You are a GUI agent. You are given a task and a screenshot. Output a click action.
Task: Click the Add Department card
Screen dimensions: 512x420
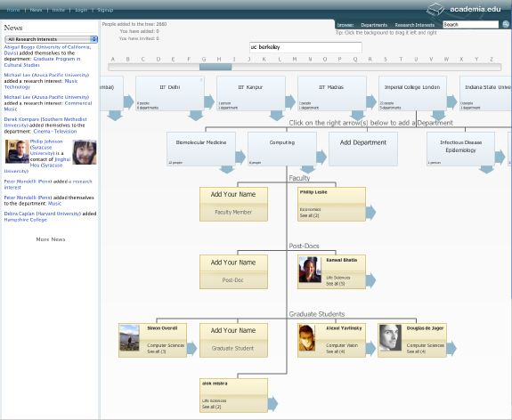point(363,149)
